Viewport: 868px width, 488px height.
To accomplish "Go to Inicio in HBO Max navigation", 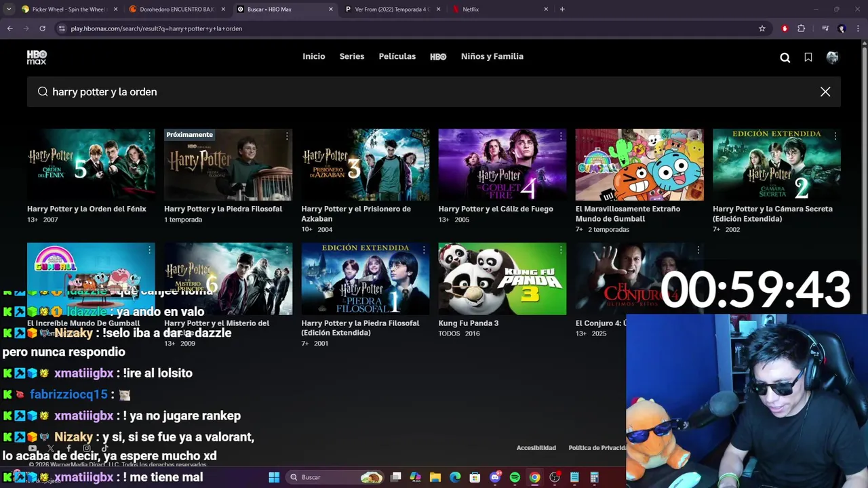I will [314, 56].
